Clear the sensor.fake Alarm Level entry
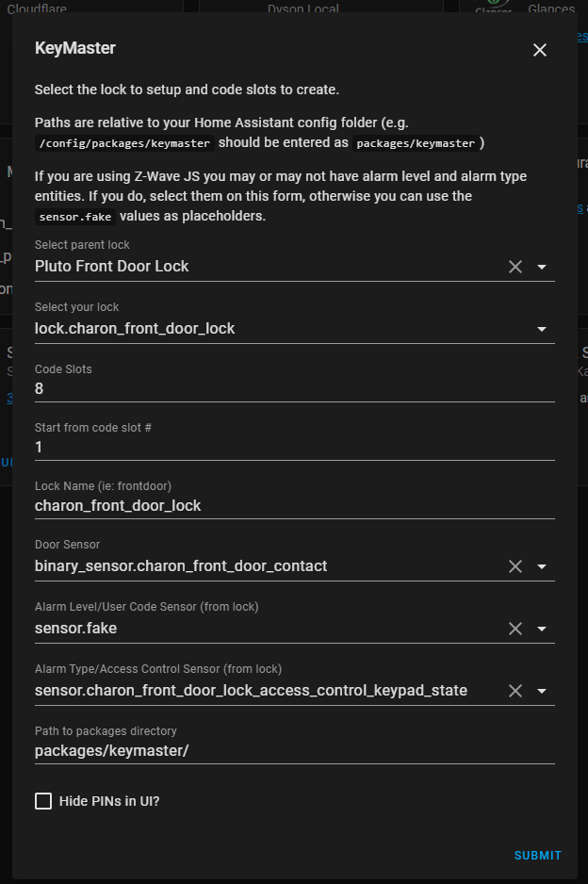Image resolution: width=588 pixels, height=884 pixels. [x=514, y=629]
